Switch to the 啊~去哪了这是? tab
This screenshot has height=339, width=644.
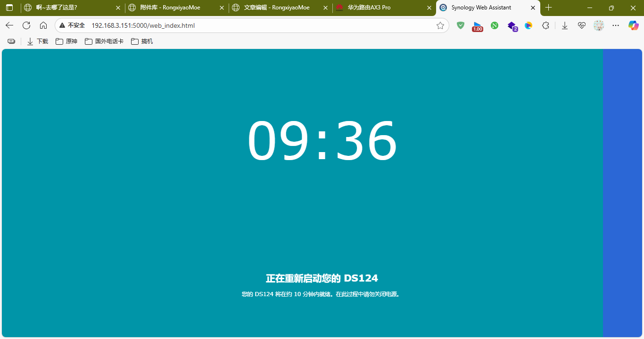coord(73,8)
